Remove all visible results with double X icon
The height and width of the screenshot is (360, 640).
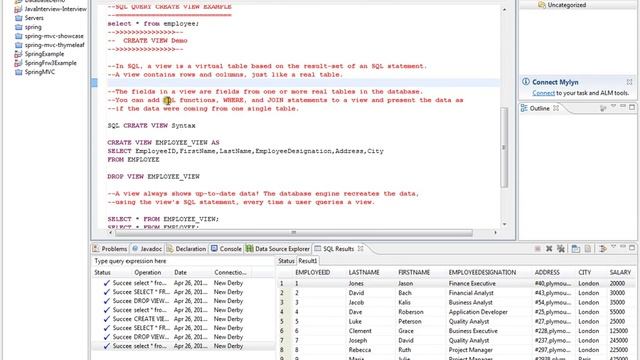pos(561,249)
